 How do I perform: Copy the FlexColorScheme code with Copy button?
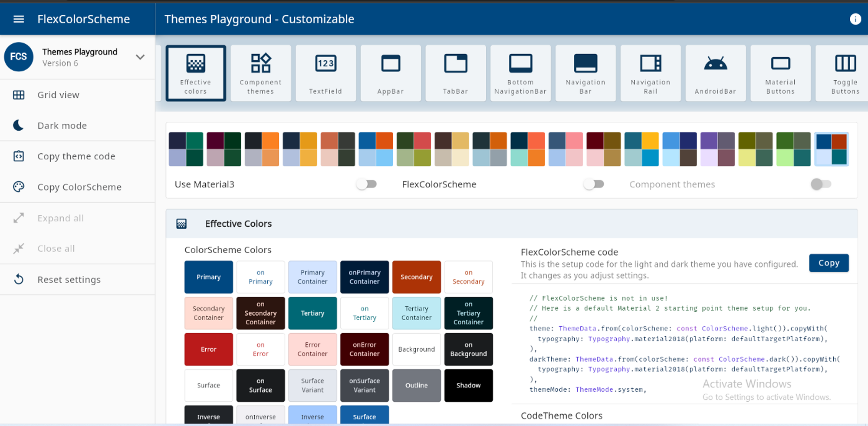(x=829, y=263)
